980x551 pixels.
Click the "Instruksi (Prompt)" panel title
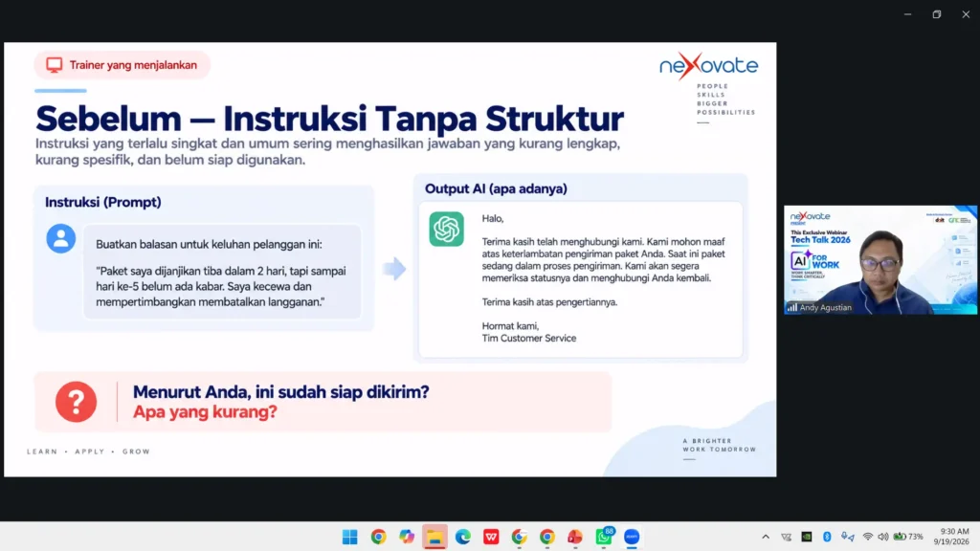pos(103,202)
